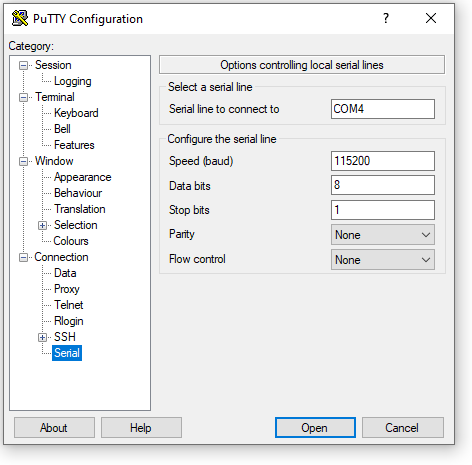Image resolution: width=472 pixels, height=465 pixels.
Task: Open Bell settings category
Action: tap(62, 129)
